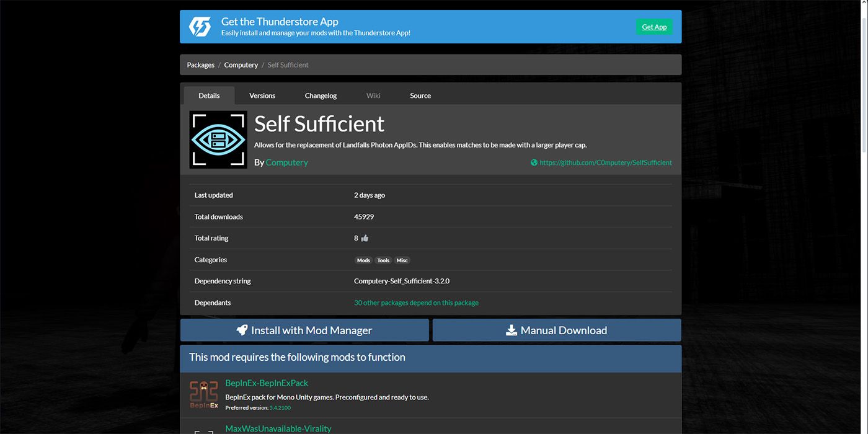
Task: Click the Misc category tag
Action: pos(402,260)
